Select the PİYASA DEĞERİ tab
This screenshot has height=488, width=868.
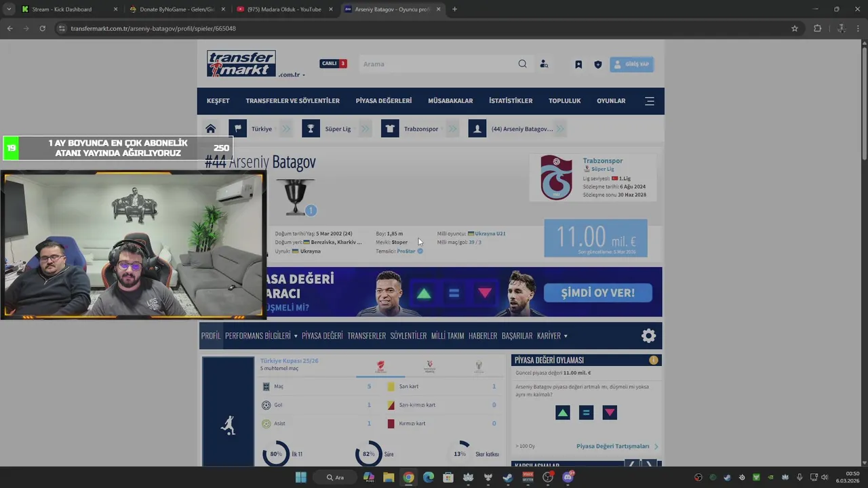[322, 335]
